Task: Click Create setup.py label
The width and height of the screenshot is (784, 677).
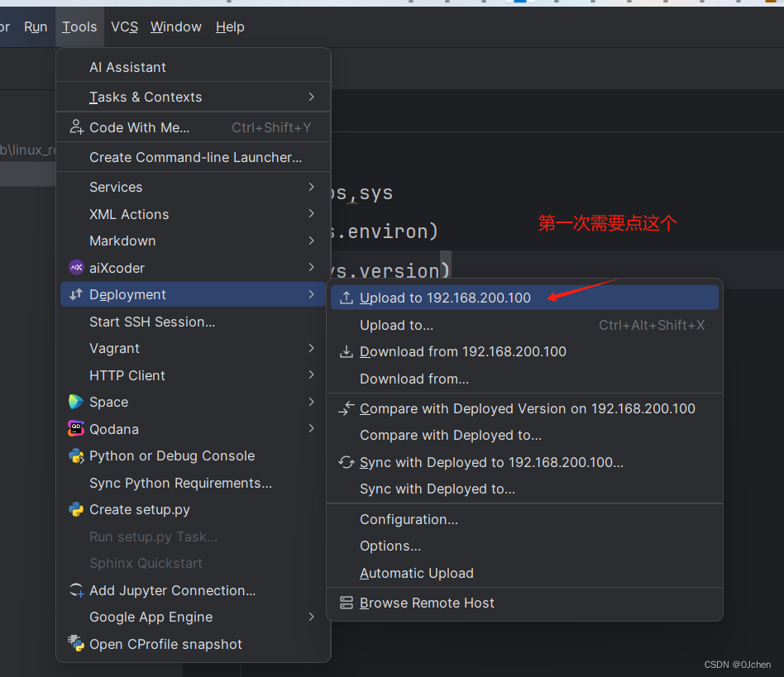Action: point(140,510)
